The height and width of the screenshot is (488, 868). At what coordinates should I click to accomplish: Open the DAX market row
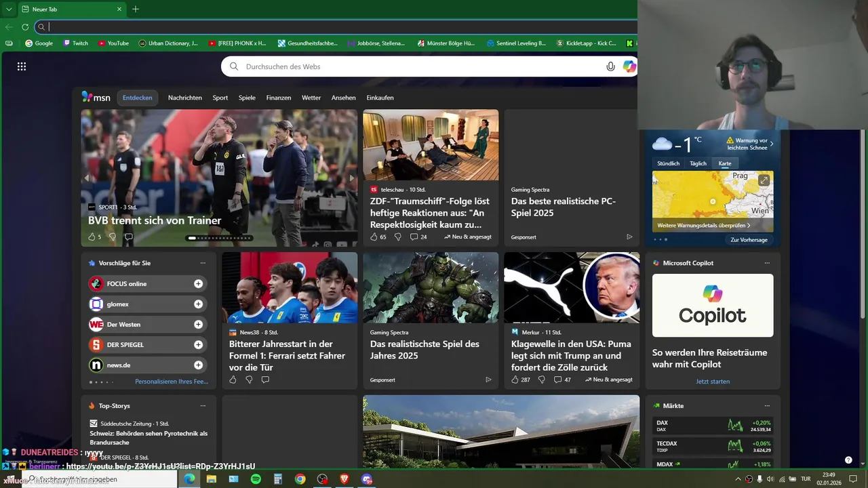click(x=713, y=426)
